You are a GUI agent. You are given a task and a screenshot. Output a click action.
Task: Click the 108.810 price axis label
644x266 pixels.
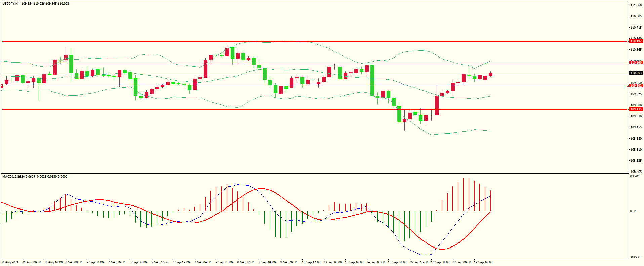(x=636, y=150)
